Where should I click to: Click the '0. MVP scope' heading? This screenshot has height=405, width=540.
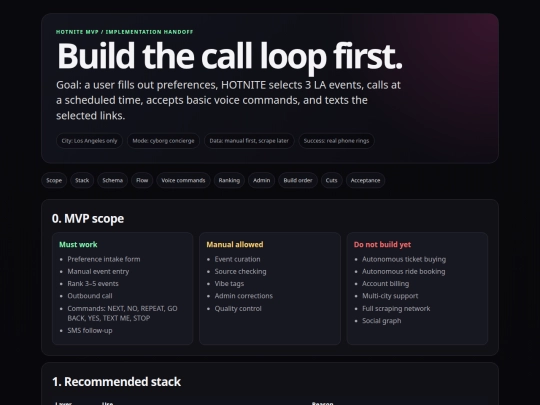click(88, 219)
